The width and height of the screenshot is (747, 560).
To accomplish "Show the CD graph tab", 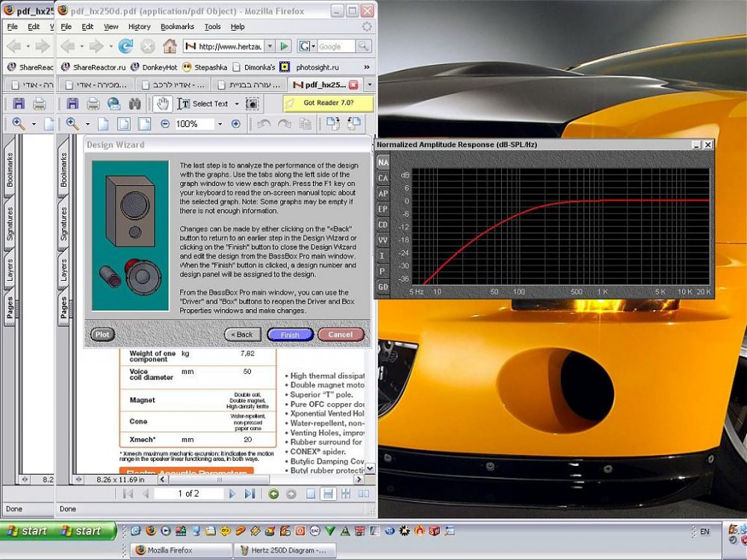I will pos(383,225).
